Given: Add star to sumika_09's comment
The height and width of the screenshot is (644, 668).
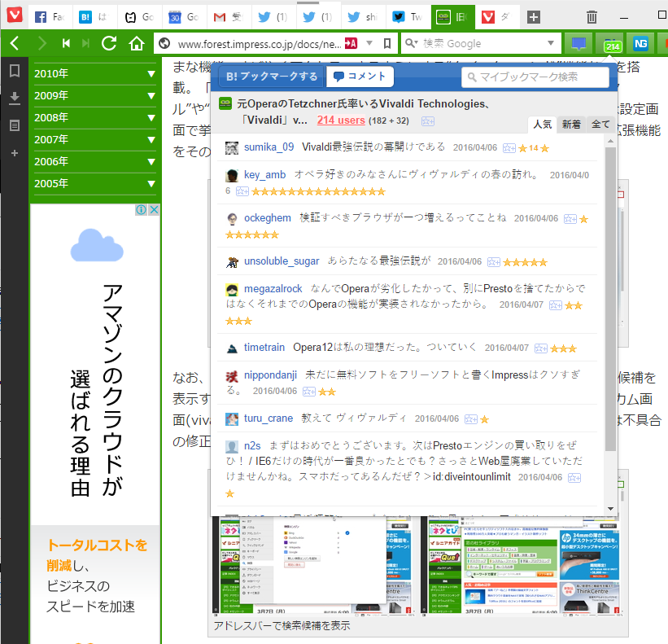Looking at the screenshot, I should point(509,148).
